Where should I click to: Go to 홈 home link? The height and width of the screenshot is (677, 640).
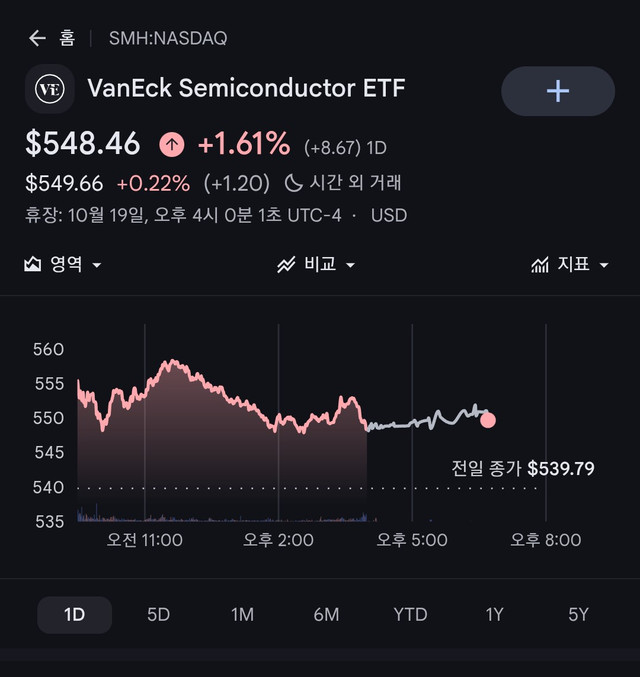(67, 38)
